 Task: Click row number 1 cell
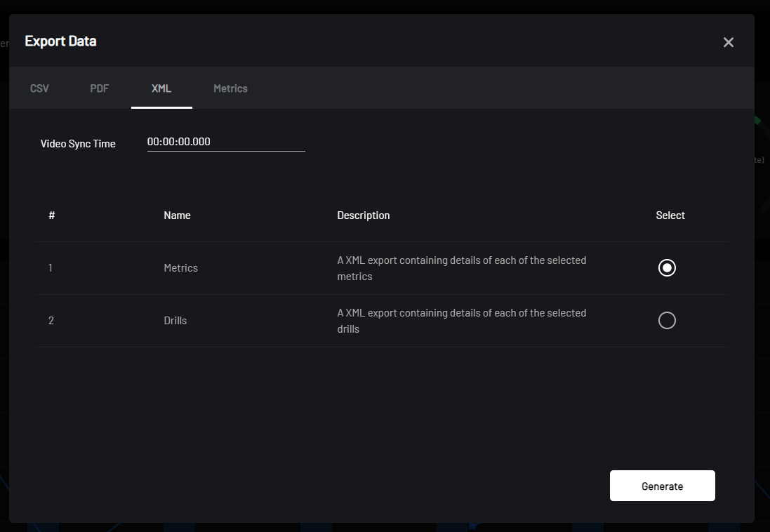point(50,267)
